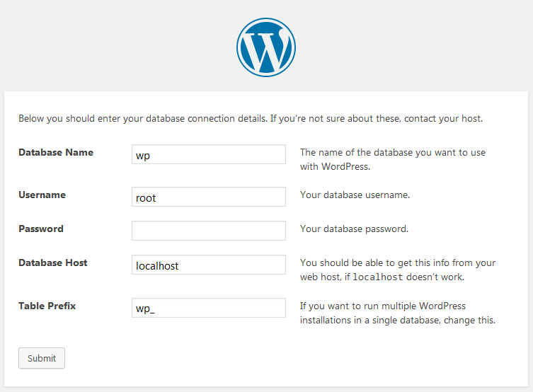Click the bold "Password" label
533x392 pixels.
tap(40, 229)
